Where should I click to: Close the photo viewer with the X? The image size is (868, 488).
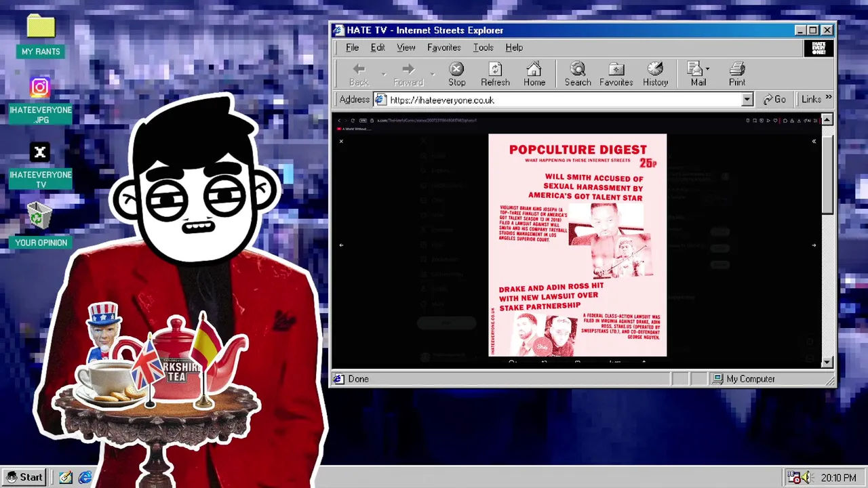pos(341,141)
